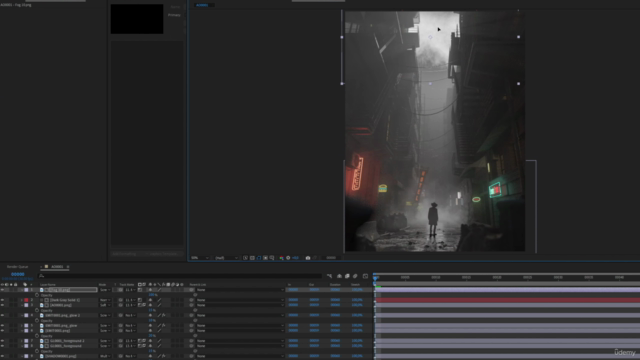The width and height of the screenshot is (640, 360).
Task: Enable frame blending for the composition
Action: click(347, 276)
